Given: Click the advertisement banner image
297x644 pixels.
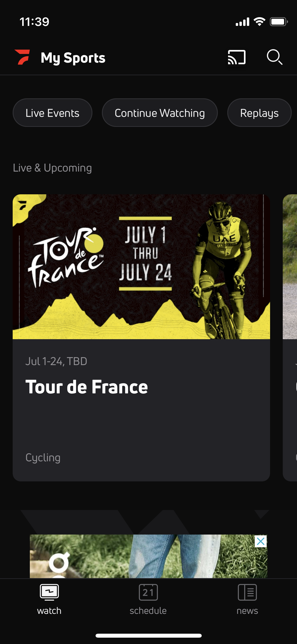Looking at the screenshot, I should click(143, 556).
